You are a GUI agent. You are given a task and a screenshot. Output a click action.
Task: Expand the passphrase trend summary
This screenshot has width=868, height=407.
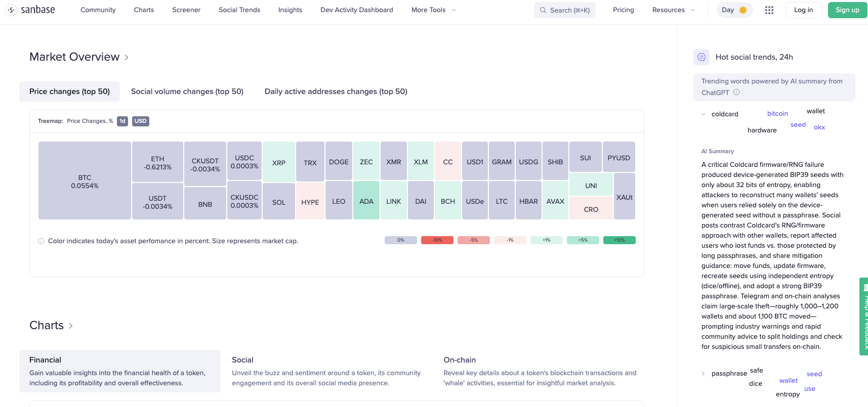704,374
